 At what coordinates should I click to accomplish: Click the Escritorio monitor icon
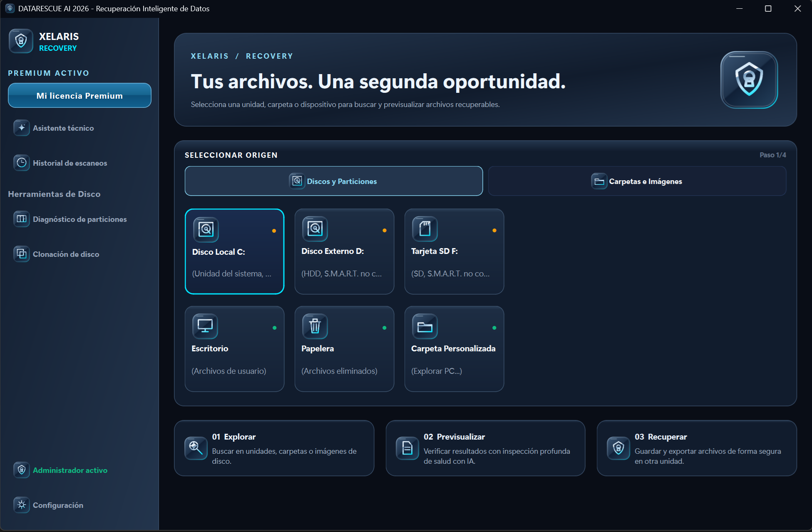coord(205,326)
